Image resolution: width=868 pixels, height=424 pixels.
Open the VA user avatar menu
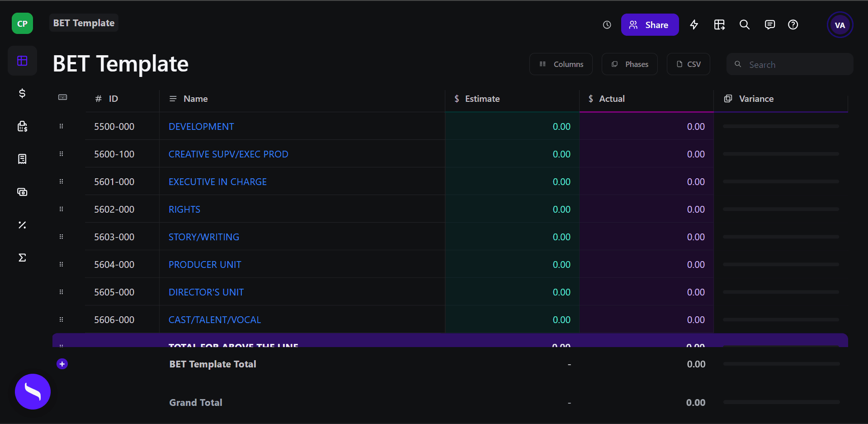(x=840, y=25)
